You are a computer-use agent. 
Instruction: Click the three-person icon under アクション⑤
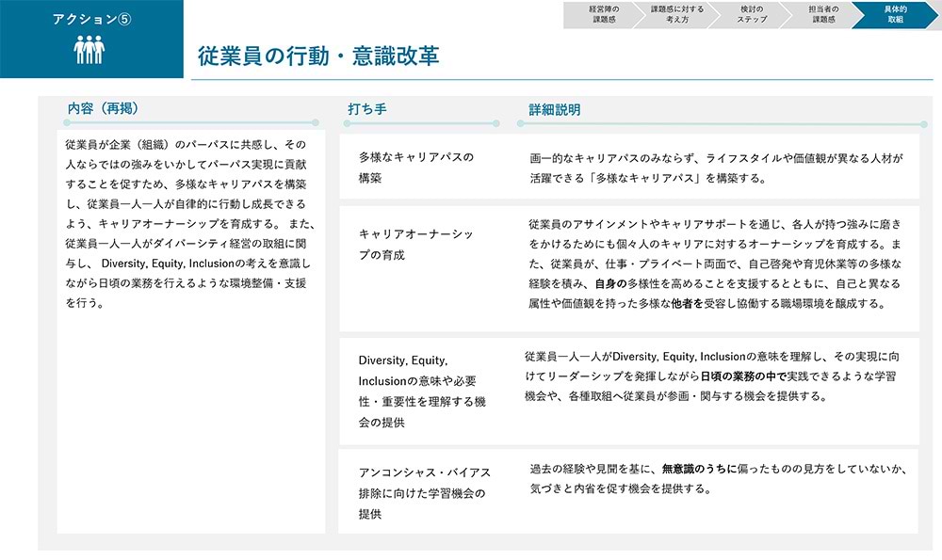tap(89, 50)
